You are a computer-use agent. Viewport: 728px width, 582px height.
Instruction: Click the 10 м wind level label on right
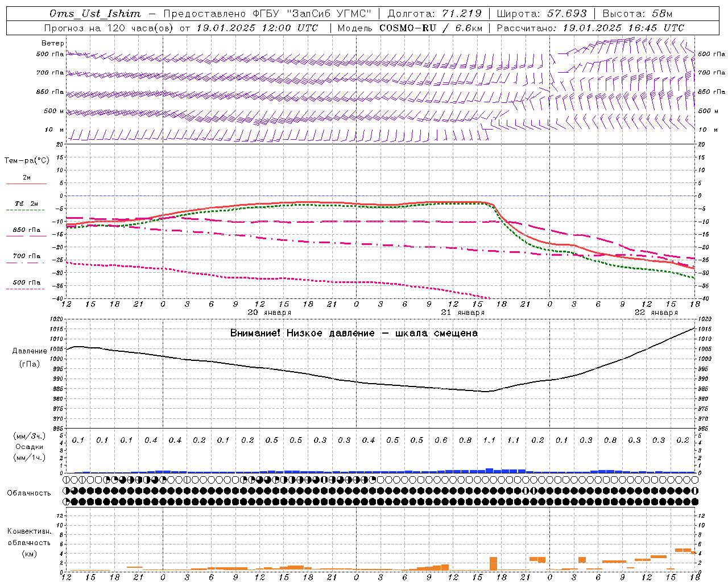point(708,130)
